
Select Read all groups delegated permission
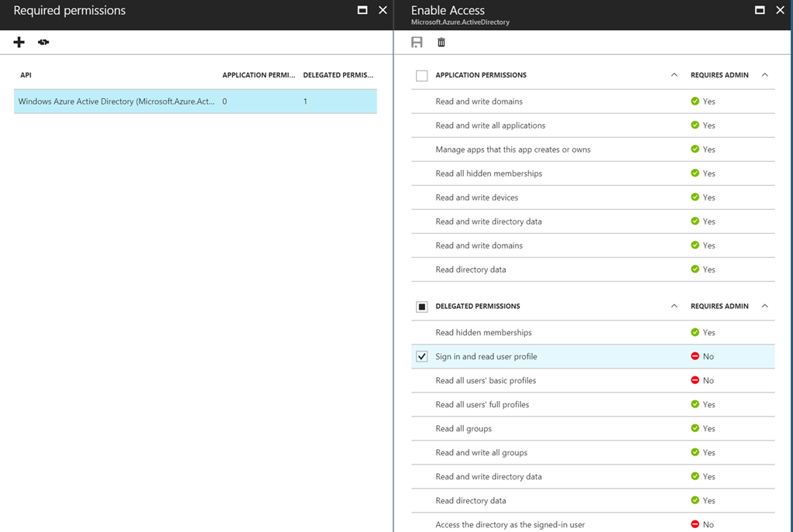tap(463, 428)
